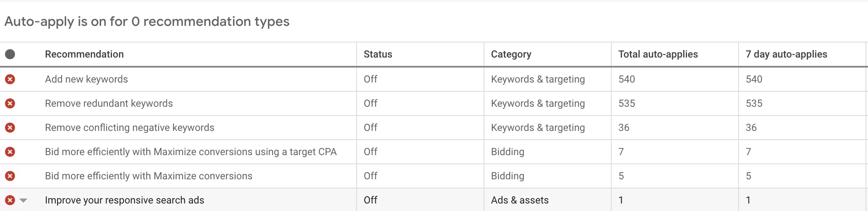Click red X icon for Maximize conversions target CPA
The width and height of the screenshot is (868, 211).
click(x=10, y=152)
